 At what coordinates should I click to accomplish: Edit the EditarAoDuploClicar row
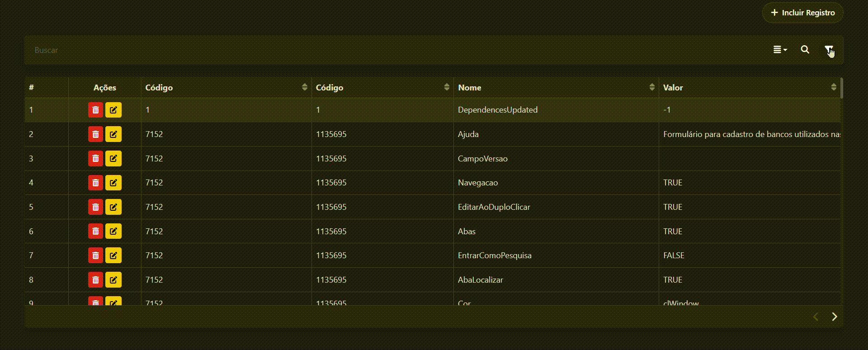[x=113, y=207]
